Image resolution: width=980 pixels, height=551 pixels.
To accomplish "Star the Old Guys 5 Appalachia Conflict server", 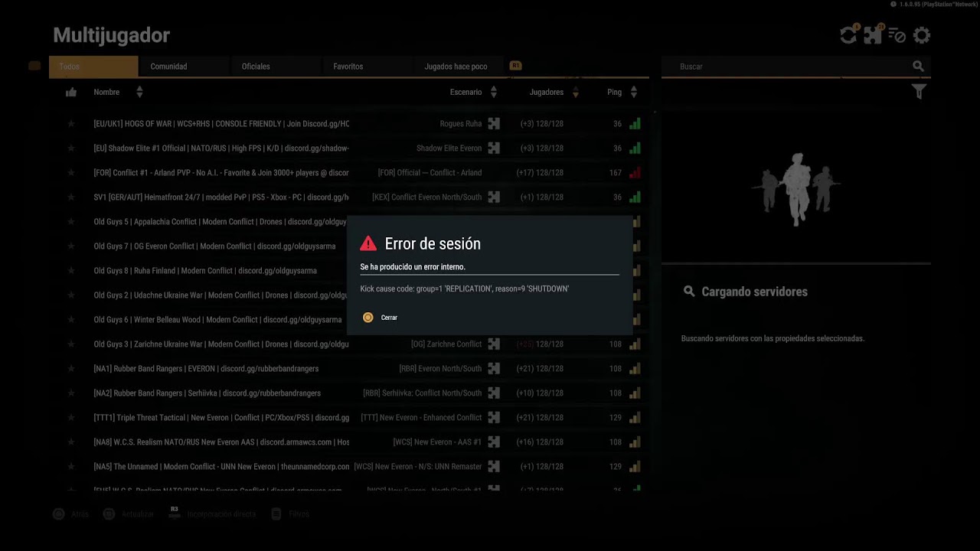I will pos(71,221).
